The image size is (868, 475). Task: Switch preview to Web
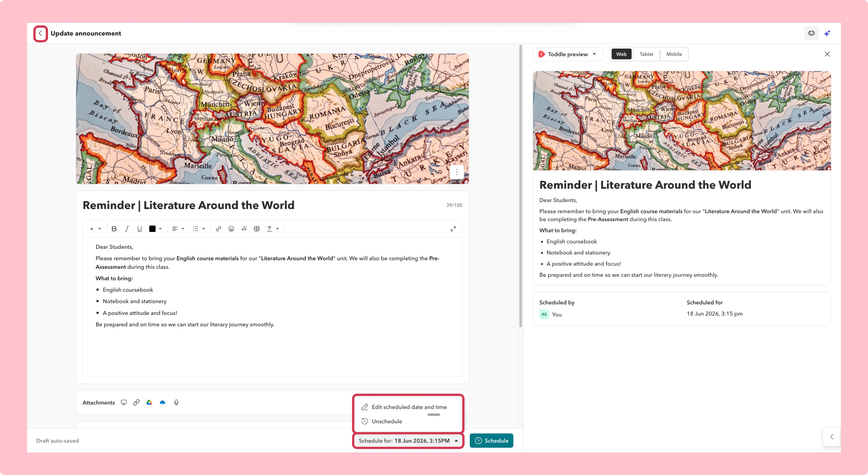coord(621,54)
